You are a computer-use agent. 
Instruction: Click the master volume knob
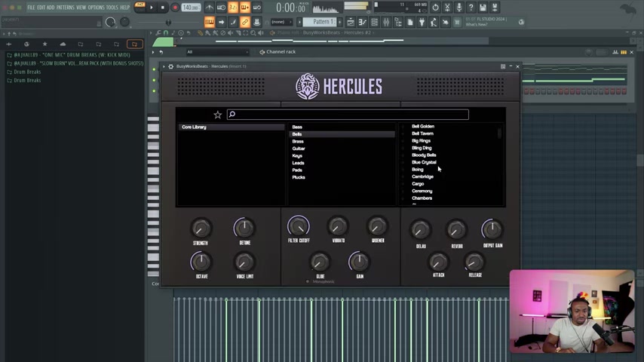(111, 22)
